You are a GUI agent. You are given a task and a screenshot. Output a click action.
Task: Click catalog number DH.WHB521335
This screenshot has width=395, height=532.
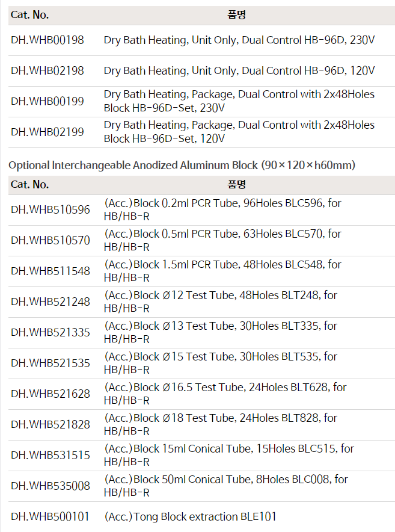(x=51, y=333)
